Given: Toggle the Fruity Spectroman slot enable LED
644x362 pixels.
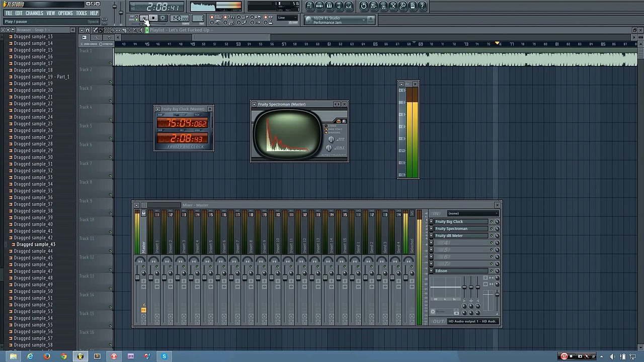Looking at the screenshot, I should (x=492, y=229).
